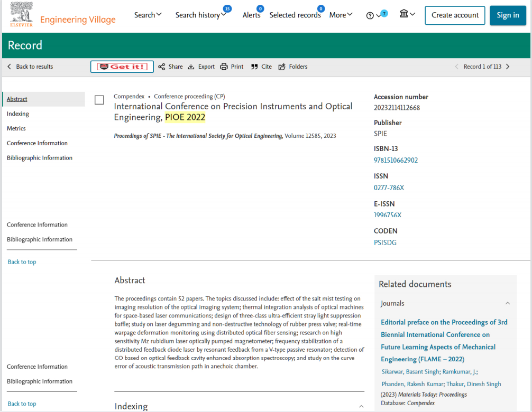
Task: Click the Alerts count badge
Action: tap(260, 9)
